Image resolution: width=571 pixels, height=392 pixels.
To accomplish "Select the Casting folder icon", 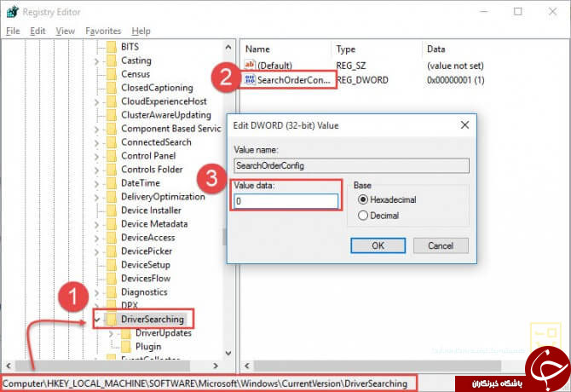I will pyautogui.click(x=112, y=61).
